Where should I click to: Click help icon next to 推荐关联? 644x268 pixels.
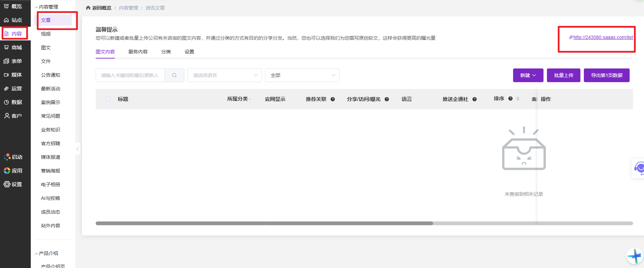click(333, 99)
